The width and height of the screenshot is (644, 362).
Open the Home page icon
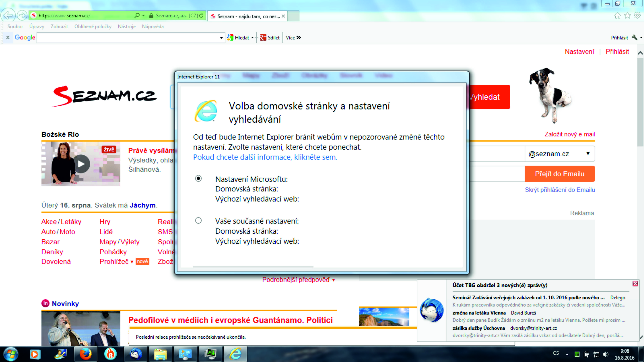[x=617, y=16]
